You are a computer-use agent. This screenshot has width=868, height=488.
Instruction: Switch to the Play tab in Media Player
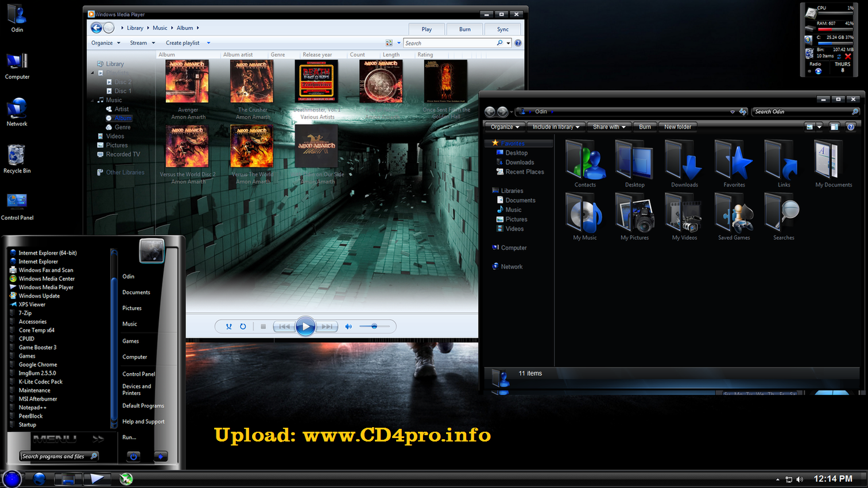coord(427,29)
